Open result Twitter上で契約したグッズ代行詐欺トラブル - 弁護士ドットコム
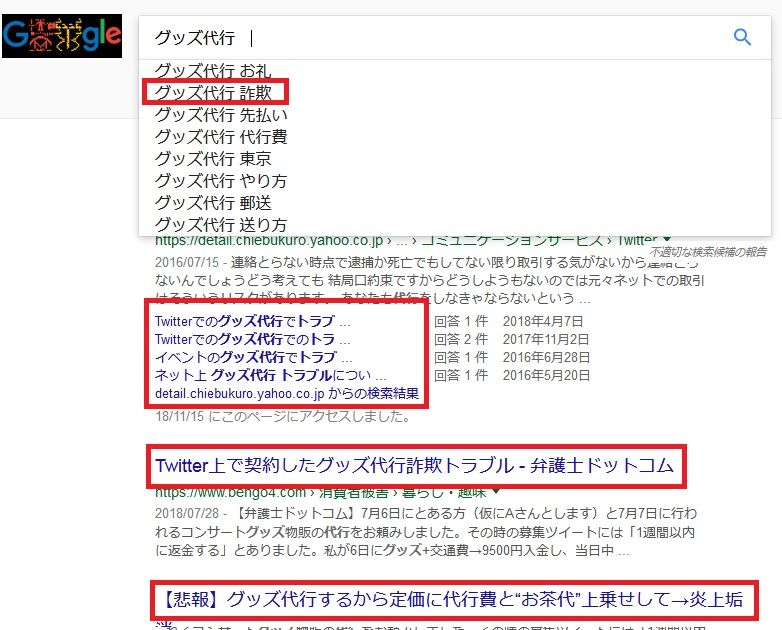 coord(414,465)
